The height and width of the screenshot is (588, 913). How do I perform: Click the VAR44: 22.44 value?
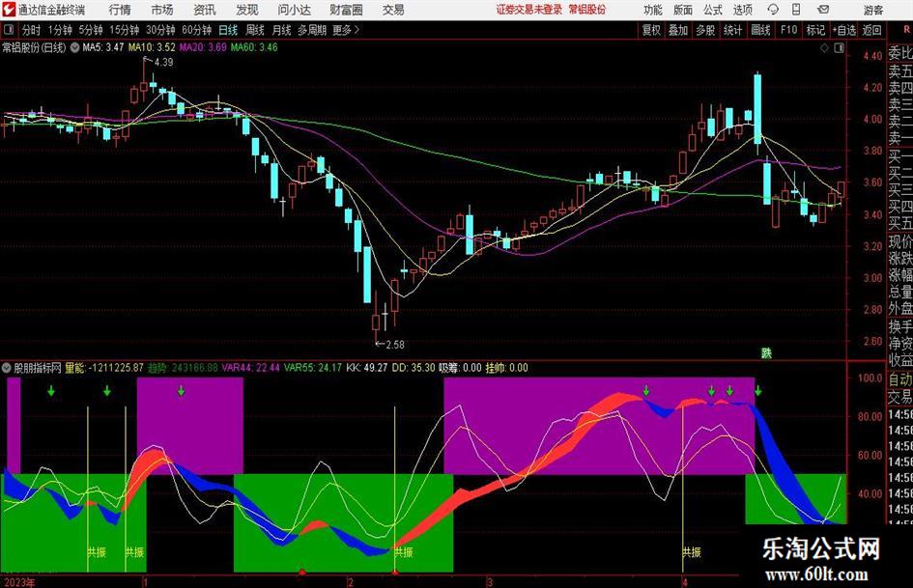(x=250, y=368)
